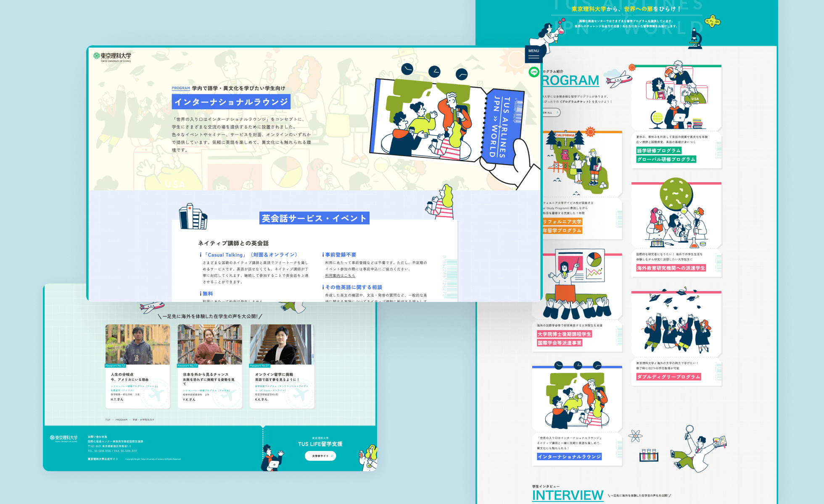
Task: Open the 利用案内はこちら link
Action: tap(340, 276)
